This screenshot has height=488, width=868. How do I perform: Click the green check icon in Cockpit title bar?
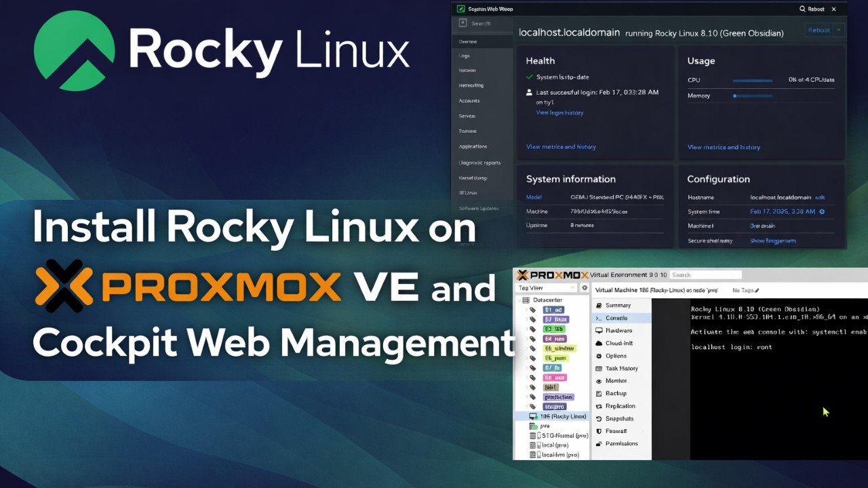(461, 9)
